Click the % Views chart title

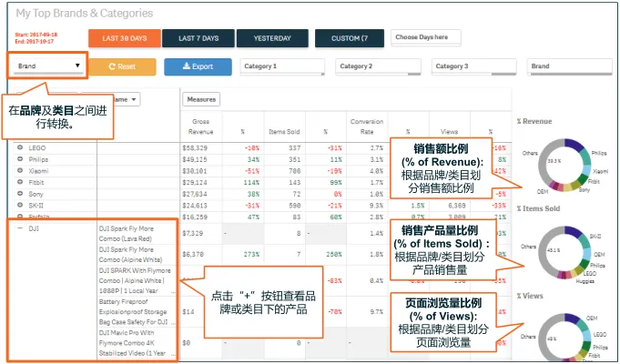pos(530,296)
